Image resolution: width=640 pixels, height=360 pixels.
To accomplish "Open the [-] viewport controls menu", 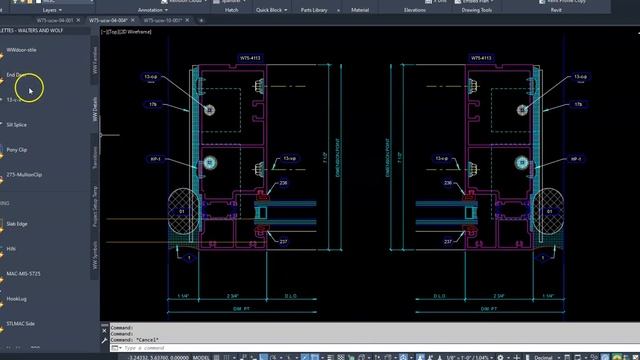I will [103, 31].
